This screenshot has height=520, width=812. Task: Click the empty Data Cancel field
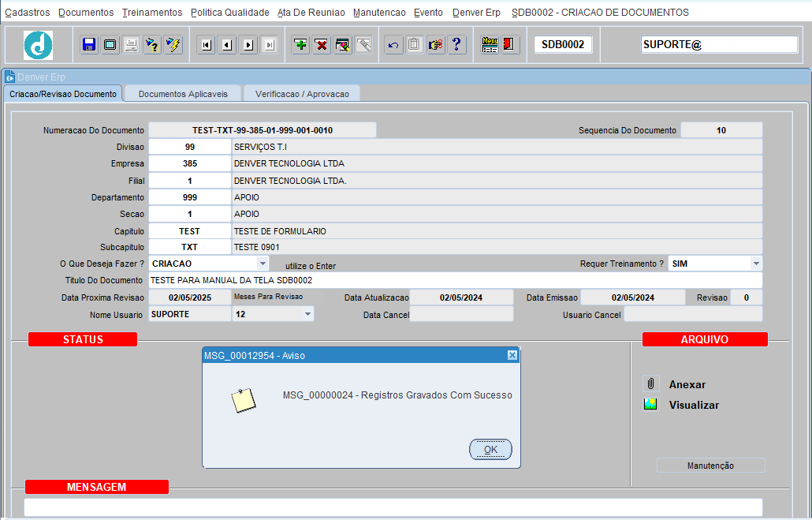pyautogui.click(x=461, y=314)
